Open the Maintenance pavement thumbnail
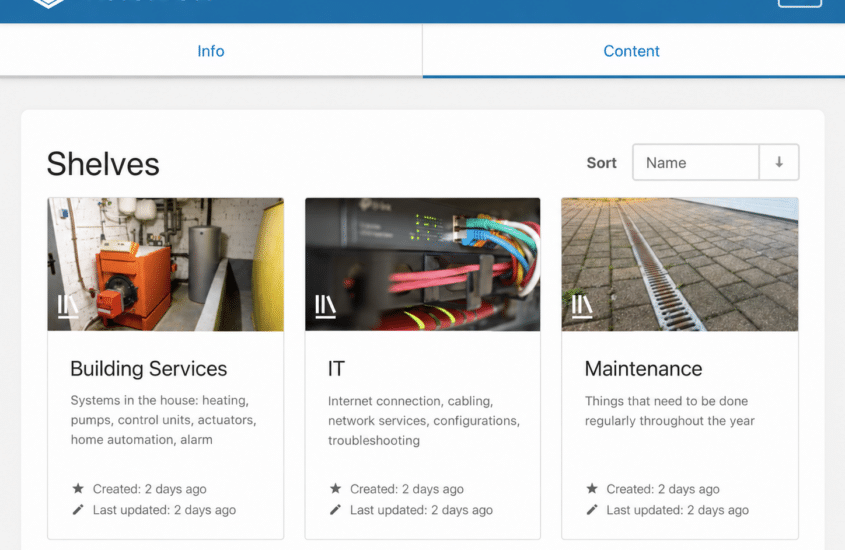The height and width of the screenshot is (550, 845). point(680,264)
